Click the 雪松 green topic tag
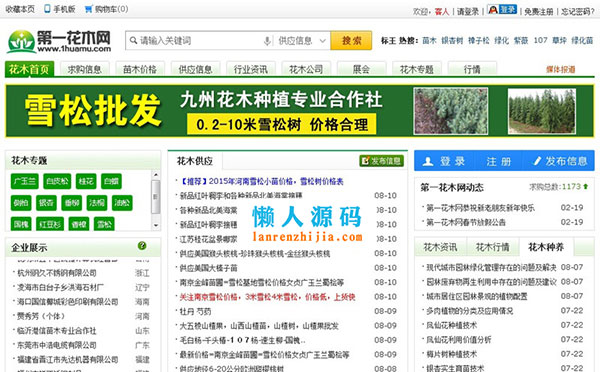The height and width of the screenshot is (372, 600). (104, 224)
